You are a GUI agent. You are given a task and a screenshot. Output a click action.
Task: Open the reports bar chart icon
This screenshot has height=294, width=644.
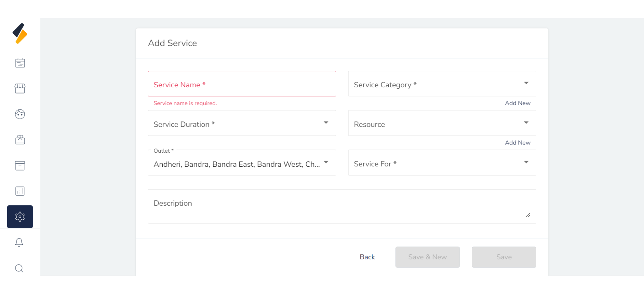(x=20, y=191)
